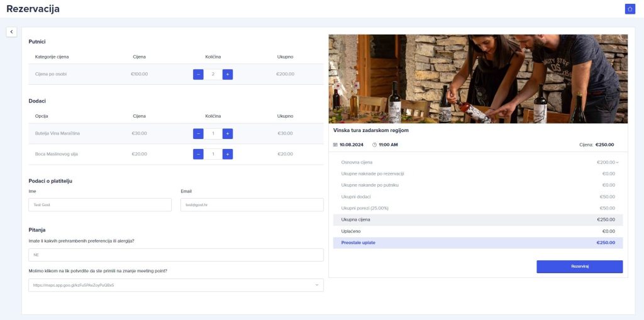Image resolution: width=644 pixels, height=320 pixels.
Task: Decrease quantity of Boca Maslinovog ulja
Action: pyautogui.click(x=198, y=154)
